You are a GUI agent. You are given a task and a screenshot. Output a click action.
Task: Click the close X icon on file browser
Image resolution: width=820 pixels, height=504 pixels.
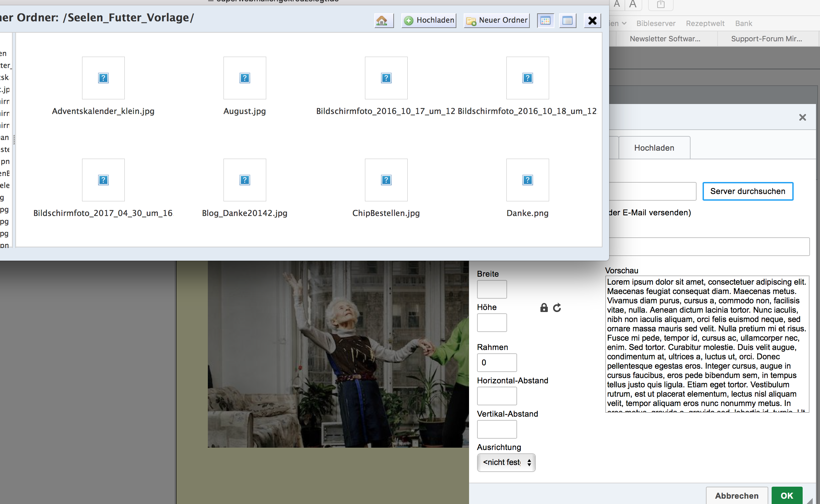click(593, 20)
